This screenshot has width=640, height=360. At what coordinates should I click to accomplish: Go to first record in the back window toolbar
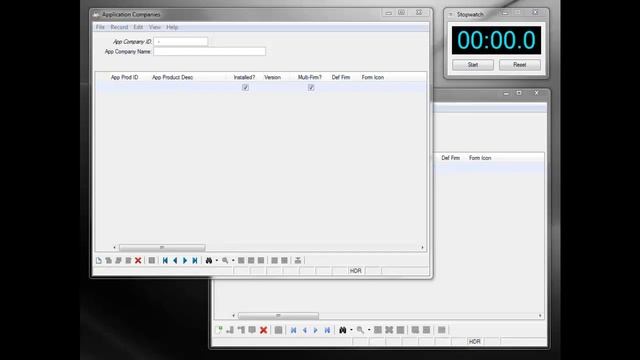(293, 330)
